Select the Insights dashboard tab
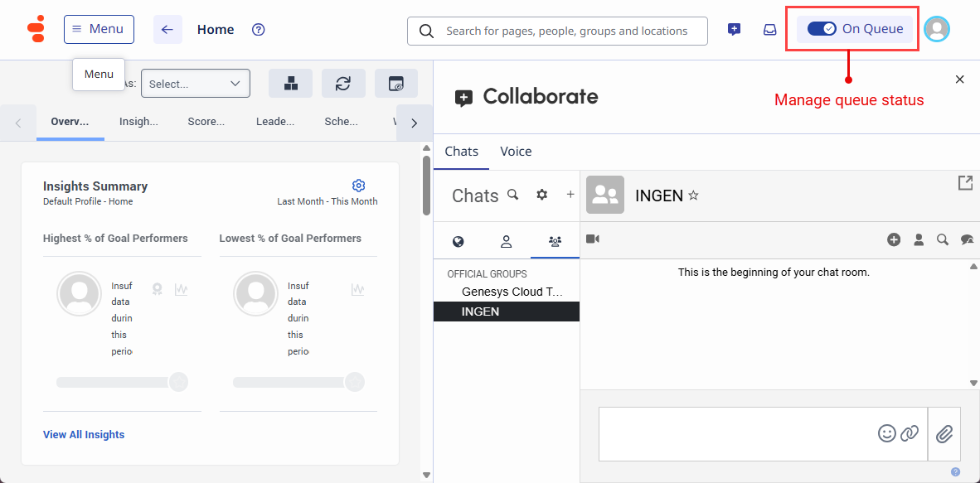The height and width of the screenshot is (483, 980). pyautogui.click(x=138, y=122)
